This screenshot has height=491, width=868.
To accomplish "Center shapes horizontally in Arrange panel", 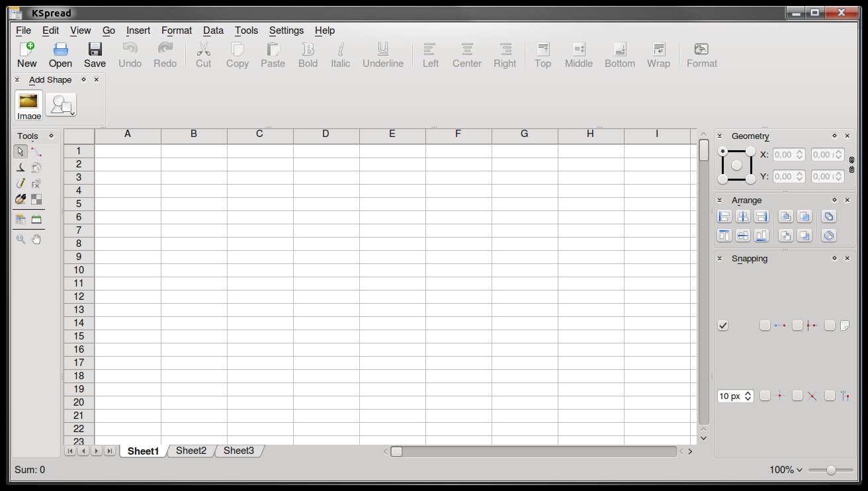I will [743, 216].
